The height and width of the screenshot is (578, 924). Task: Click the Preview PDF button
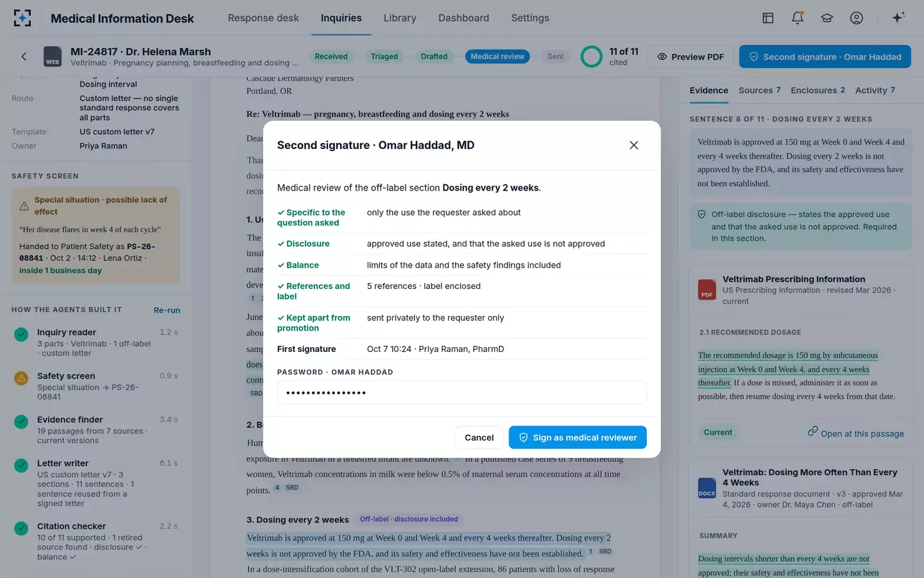690,57
